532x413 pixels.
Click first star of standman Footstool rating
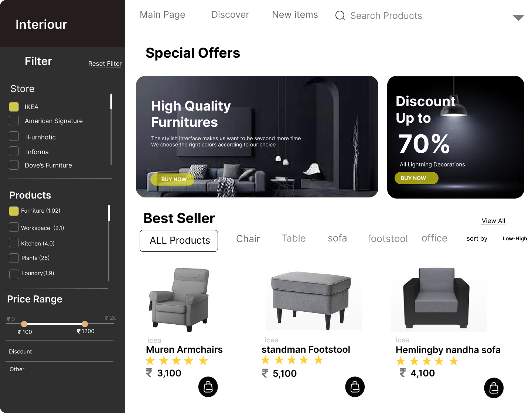[x=265, y=360]
